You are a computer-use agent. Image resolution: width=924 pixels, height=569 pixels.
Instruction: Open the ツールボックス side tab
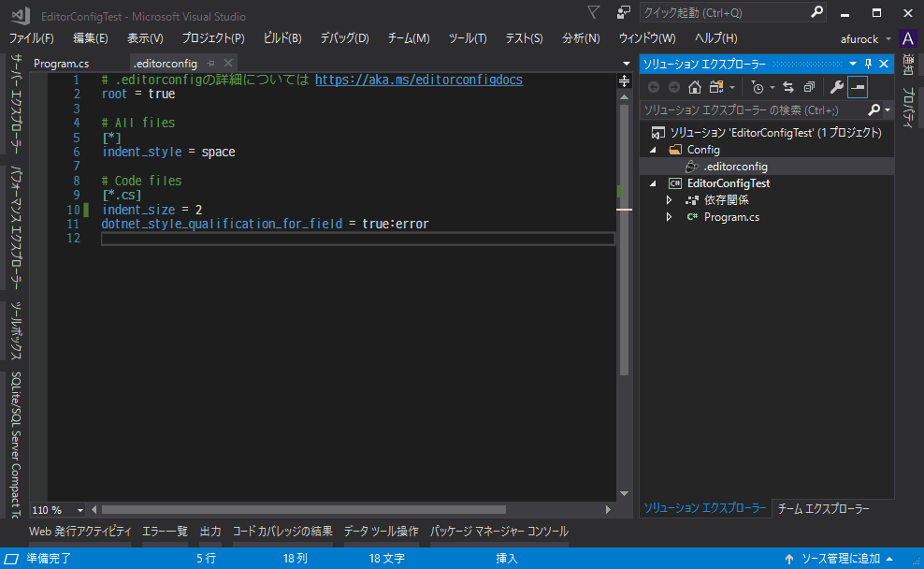[16, 330]
